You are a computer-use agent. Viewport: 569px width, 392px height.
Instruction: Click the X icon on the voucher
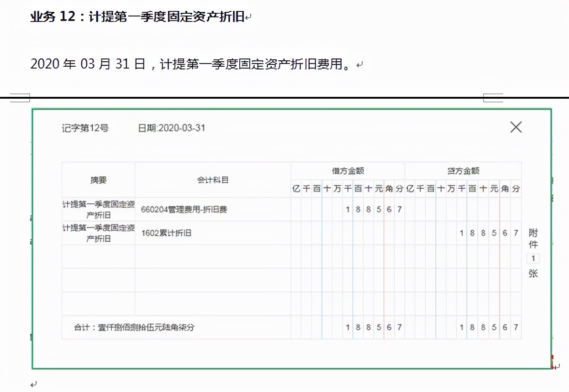[x=516, y=128]
